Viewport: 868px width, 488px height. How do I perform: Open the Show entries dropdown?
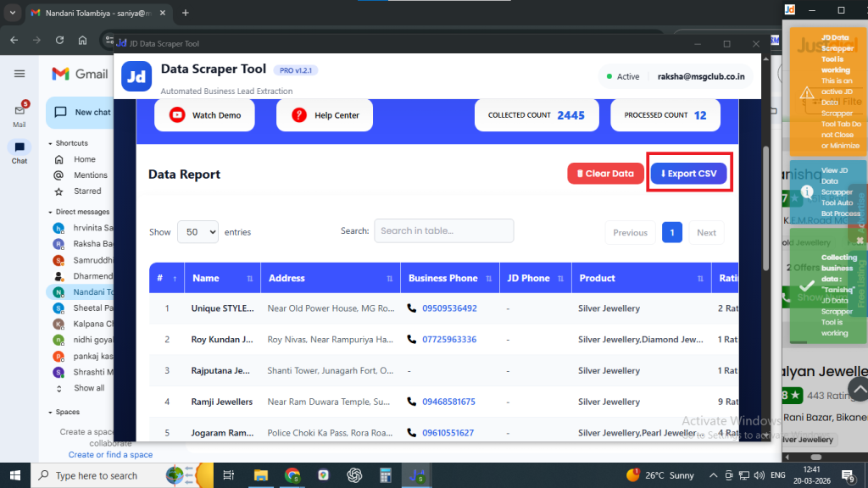tap(198, 231)
